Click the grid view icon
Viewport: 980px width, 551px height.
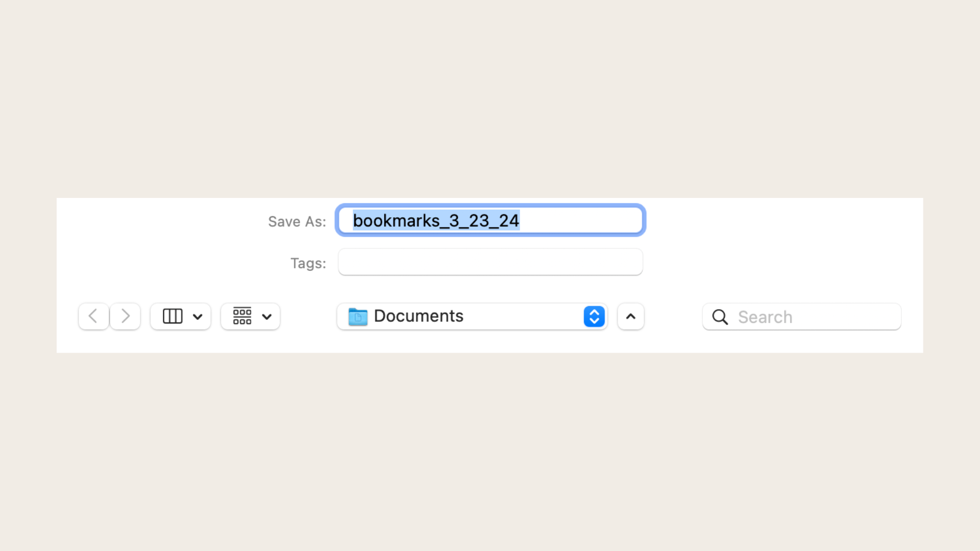(x=241, y=315)
